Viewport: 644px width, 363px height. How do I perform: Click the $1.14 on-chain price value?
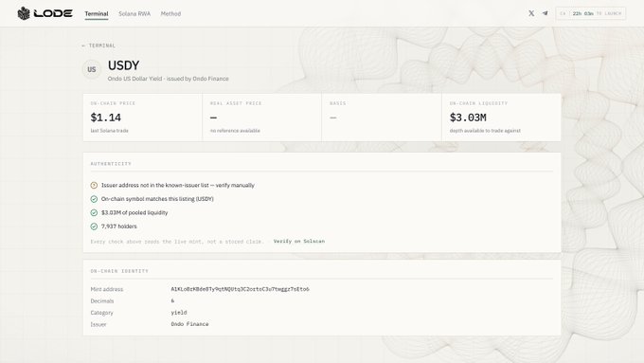(105, 118)
